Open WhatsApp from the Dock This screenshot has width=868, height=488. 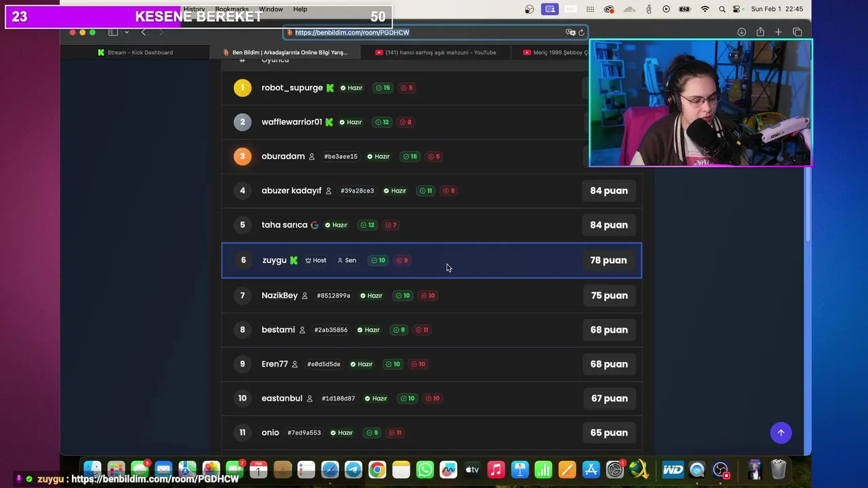[x=425, y=470]
